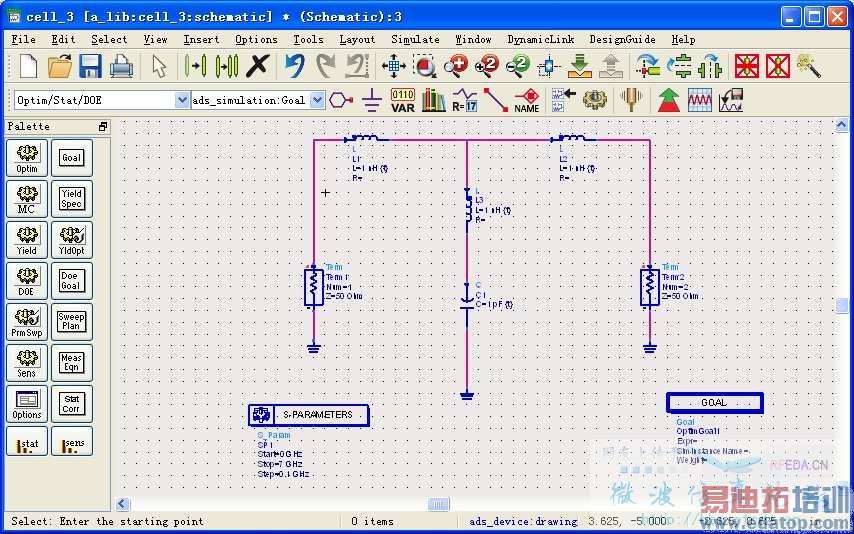Expand the ads_simulation:Goal component dropdown

[317, 100]
